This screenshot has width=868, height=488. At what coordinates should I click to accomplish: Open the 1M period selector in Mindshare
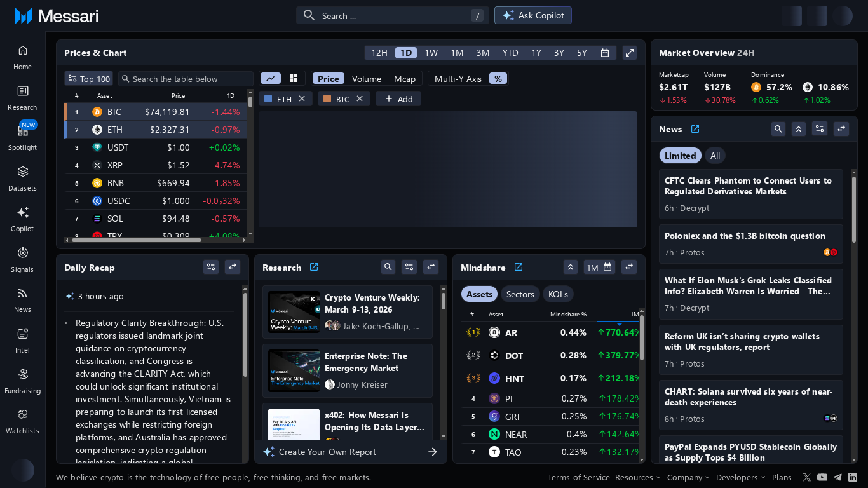(599, 267)
